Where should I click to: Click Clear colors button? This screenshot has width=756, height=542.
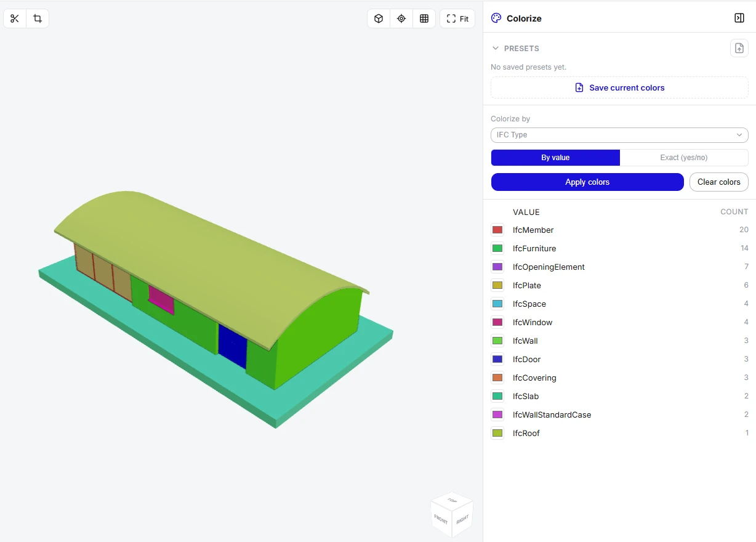(x=719, y=182)
